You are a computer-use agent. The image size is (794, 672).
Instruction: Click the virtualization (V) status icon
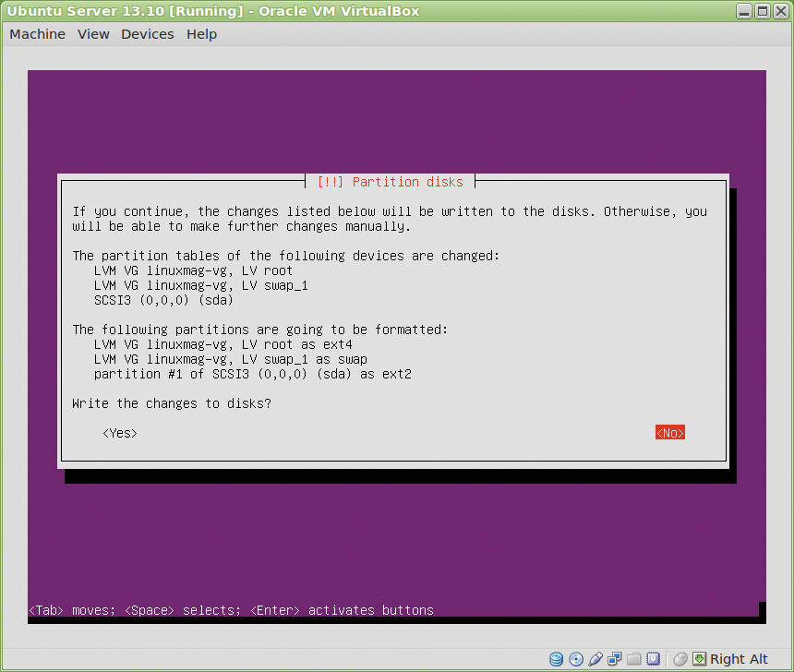tap(654, 659)
